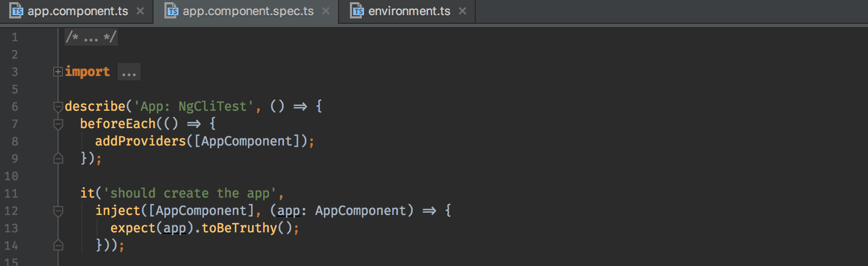
Task: Switch to the environment.ts tab
Action: pyautogui.click(x=407, y=11)
